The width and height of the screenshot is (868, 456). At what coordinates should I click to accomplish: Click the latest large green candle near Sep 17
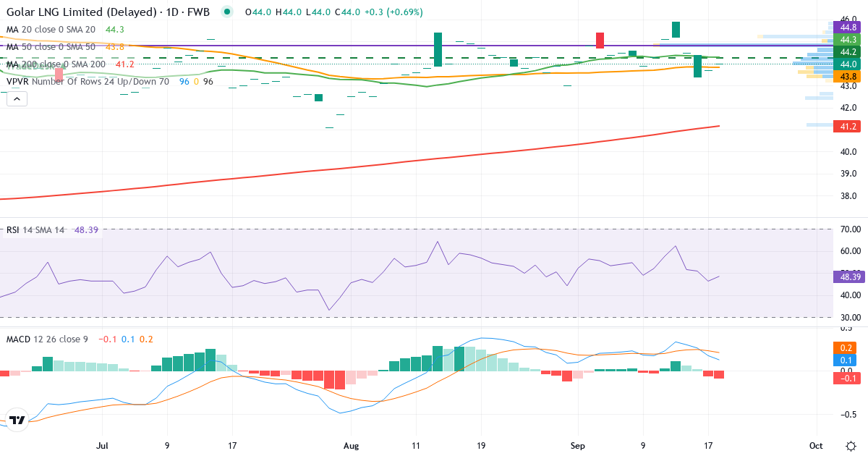pyautogui.click(x=697, y=66)
